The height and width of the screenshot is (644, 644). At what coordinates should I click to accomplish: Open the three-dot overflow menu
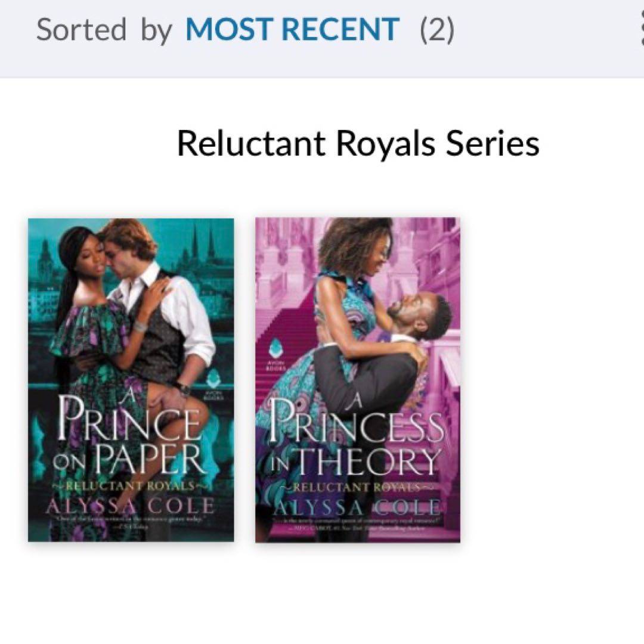point(641,30)
